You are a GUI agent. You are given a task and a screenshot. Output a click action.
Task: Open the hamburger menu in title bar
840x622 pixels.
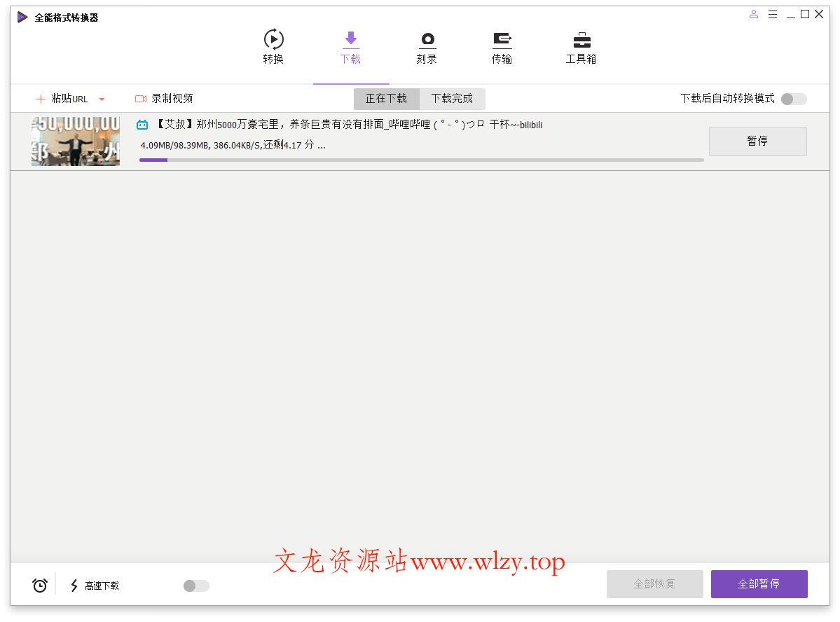[x=773, y=13]
